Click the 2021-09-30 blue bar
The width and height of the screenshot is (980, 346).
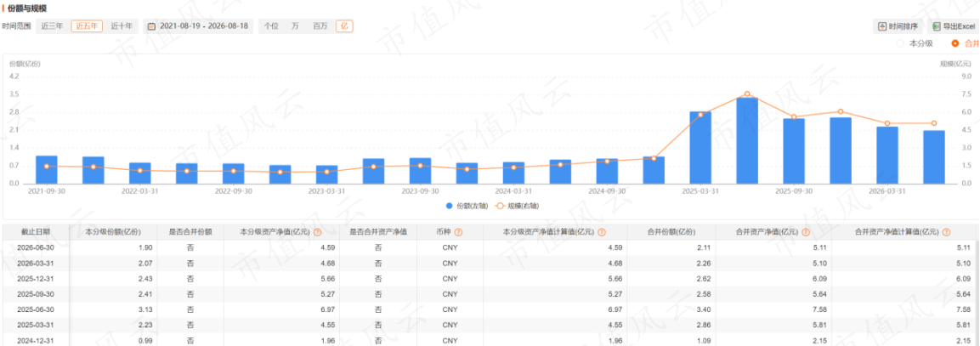point(46,169)
